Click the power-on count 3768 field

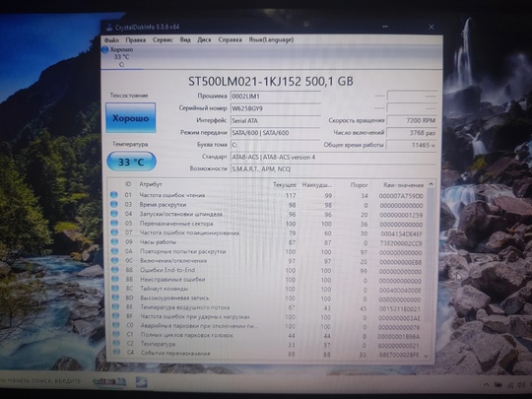pyautogui.click(x=412, y=133)
